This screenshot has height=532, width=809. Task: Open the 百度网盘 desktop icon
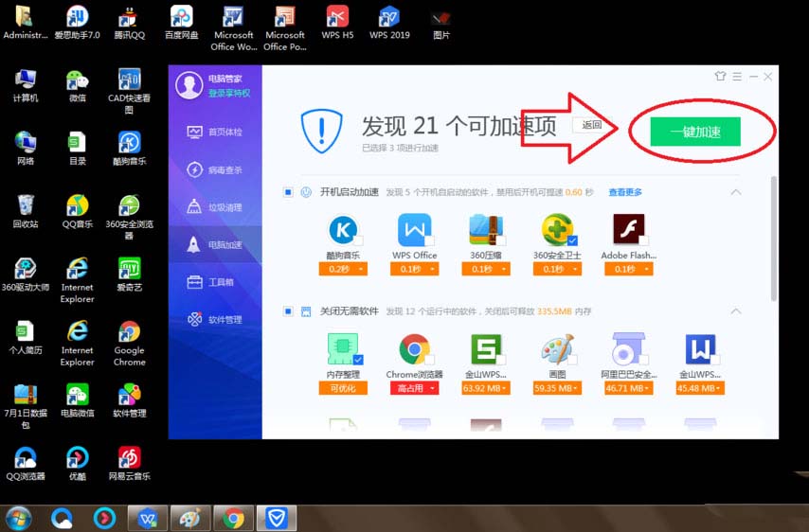pyautogui.click(x=182, y=24)
